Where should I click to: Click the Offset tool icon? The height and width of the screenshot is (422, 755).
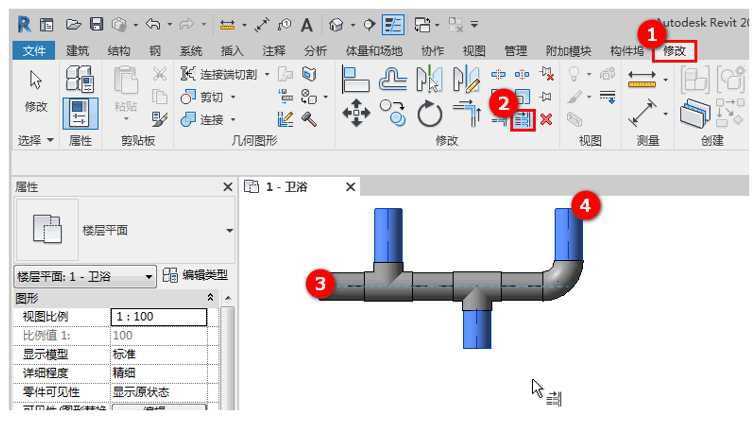pyautogui.click(x=392, y=77)
